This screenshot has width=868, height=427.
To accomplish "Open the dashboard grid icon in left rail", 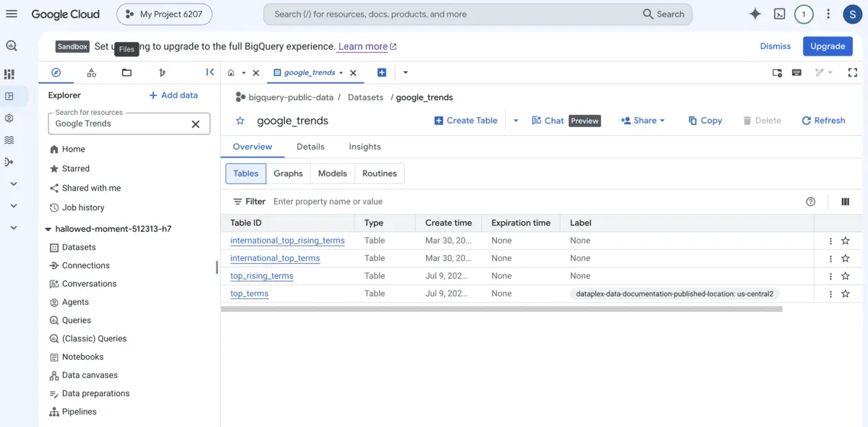I will click(9, 74).
